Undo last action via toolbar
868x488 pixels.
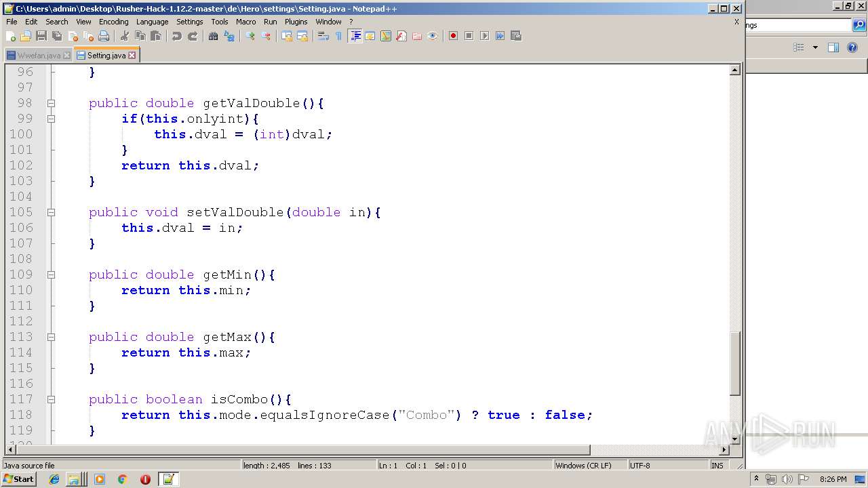[x=177, y=36]
